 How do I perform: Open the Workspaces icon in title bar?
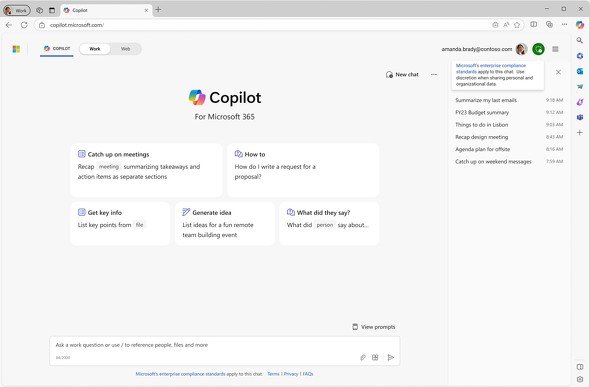click(x=40, y=10)
